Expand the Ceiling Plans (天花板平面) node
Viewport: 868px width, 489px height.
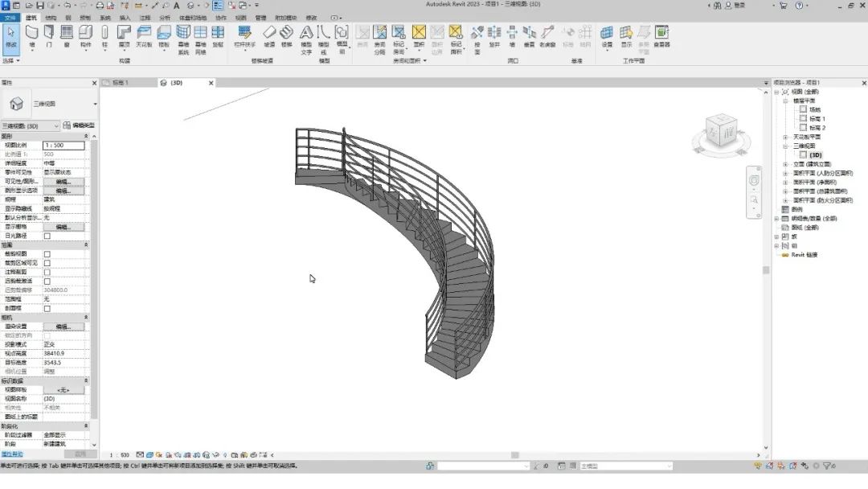pos(785,137)
